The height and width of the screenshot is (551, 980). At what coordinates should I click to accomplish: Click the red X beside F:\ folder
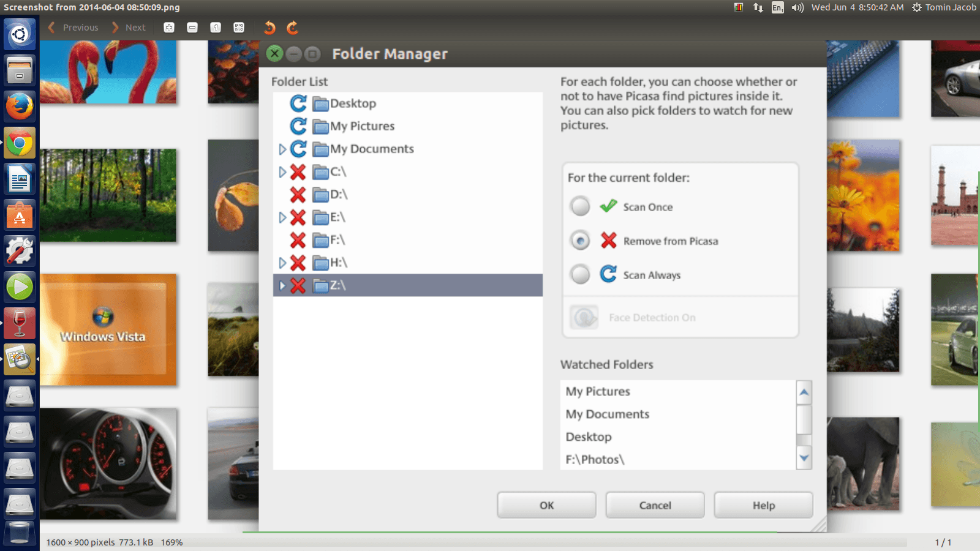click(298, 240)
